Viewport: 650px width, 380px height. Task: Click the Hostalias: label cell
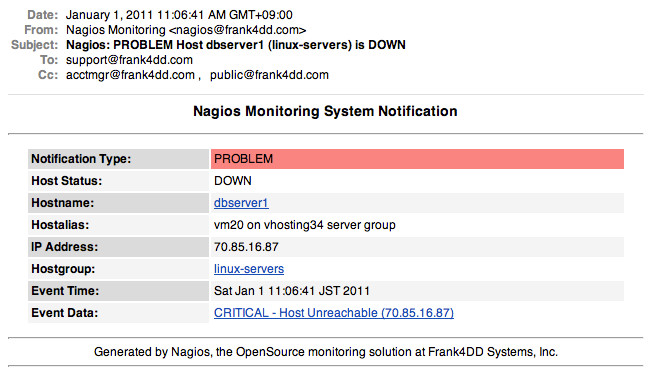118,225
